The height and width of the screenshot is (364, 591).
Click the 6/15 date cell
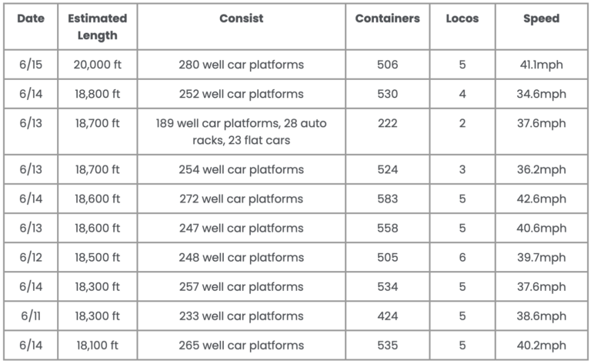click(x=31, y=65)
